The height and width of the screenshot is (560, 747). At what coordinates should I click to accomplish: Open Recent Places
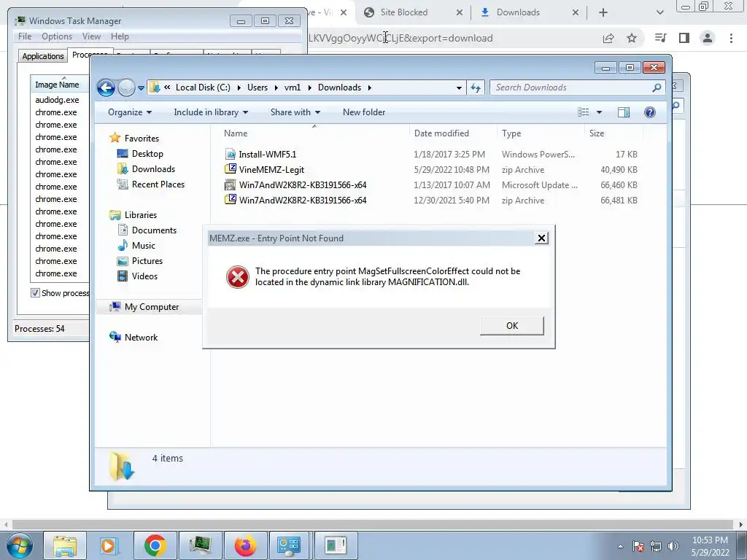click(158, 184)
